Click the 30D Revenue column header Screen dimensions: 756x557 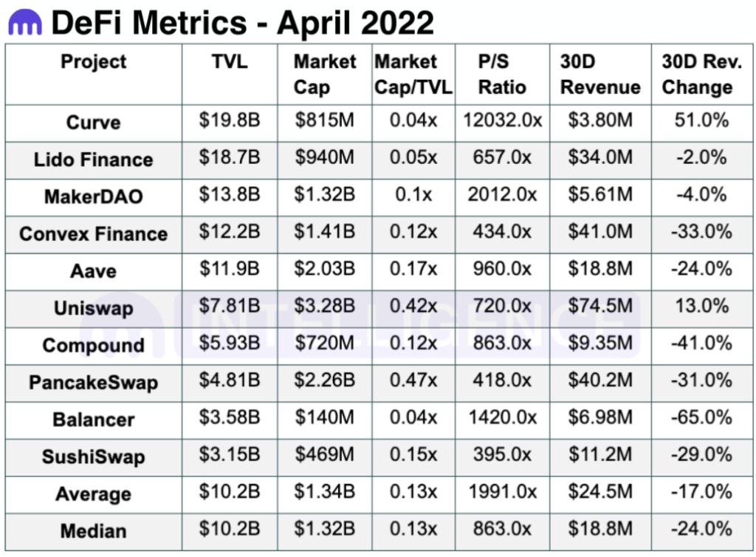[x=599, y=75]
